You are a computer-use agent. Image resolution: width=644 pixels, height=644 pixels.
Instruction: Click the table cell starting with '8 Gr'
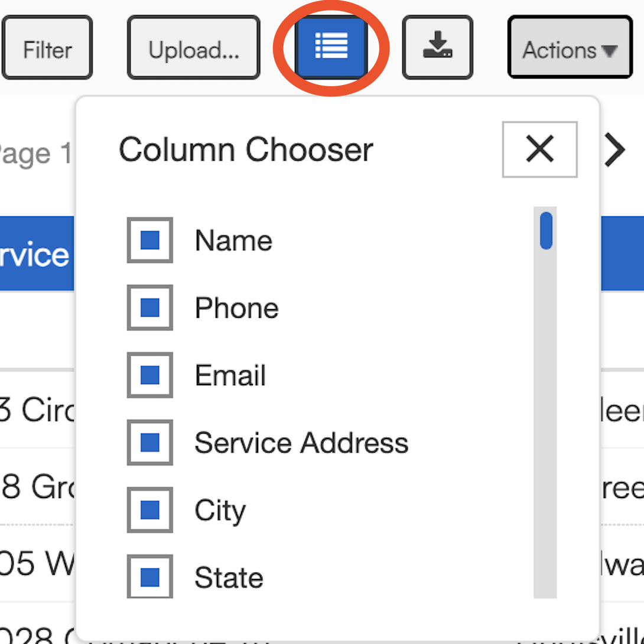(x=35, y=488)
